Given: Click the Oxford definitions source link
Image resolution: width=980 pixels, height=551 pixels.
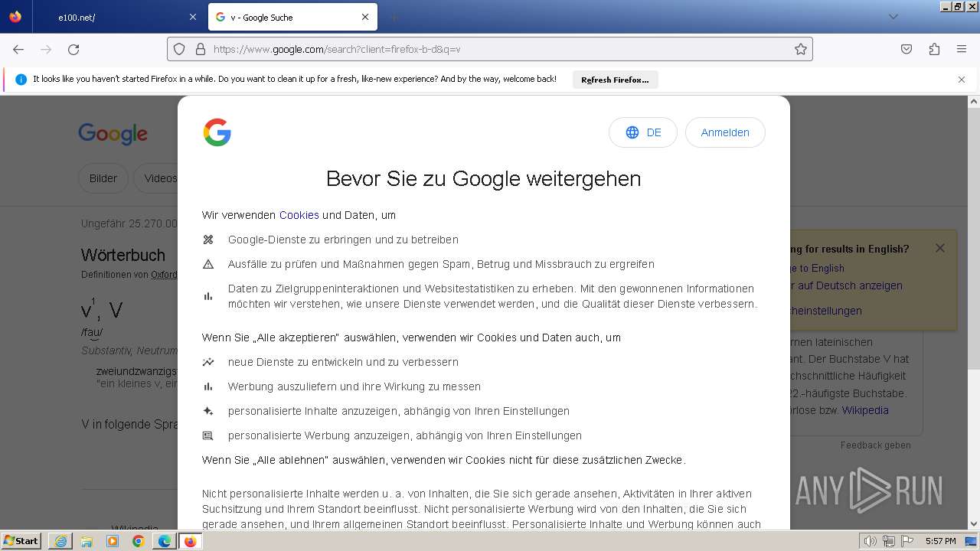Looking at the screenshot, I should tap(164, 274).
